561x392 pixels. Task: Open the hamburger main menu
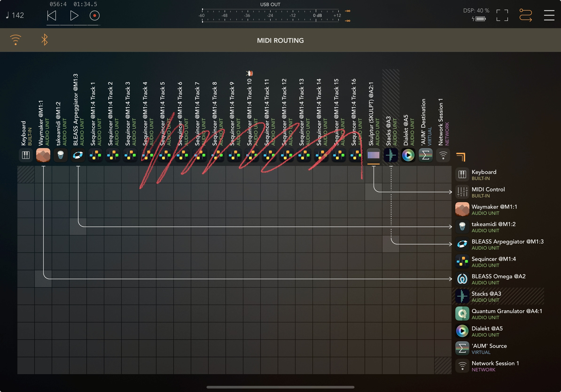click(549, 15)
